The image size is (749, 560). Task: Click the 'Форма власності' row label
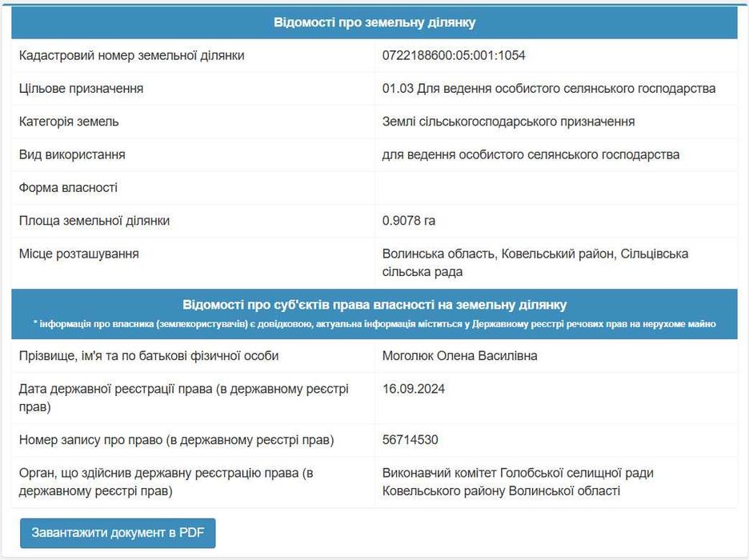(x=69, y=187)
